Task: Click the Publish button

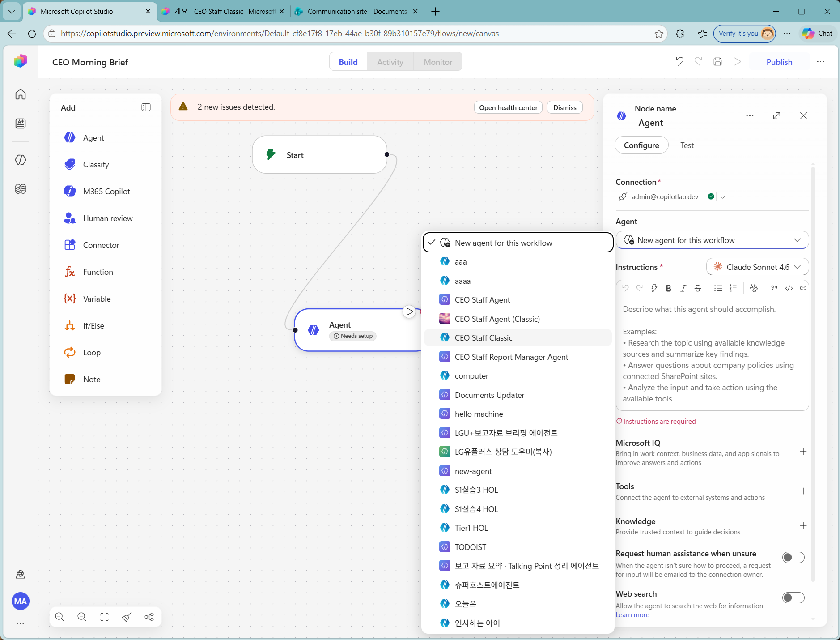Action: click(x=779, y=62)
